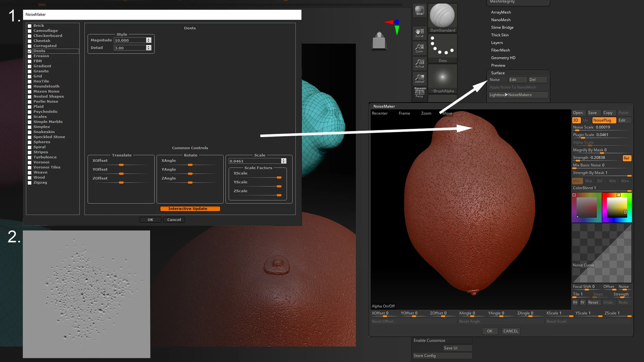Expand the Geometry HD subpalette
The image size is (644, 362).
[503, 58]
